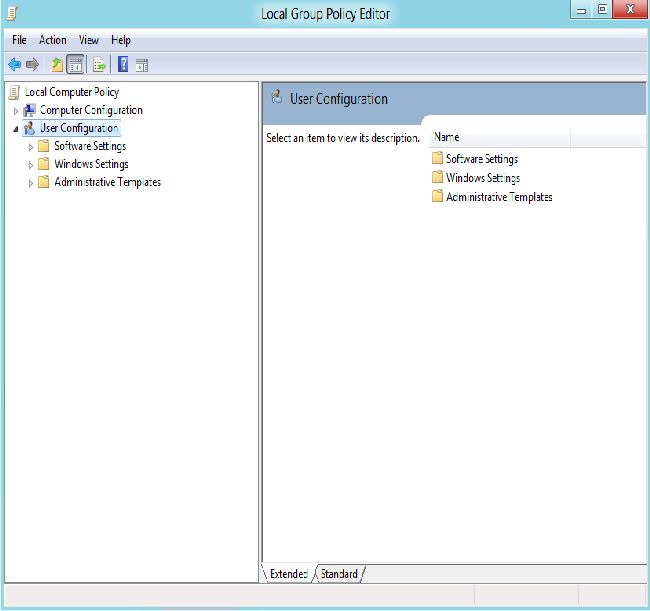Click the Name column header
This screenshot has width=650, height=611.
pos(499,137)
